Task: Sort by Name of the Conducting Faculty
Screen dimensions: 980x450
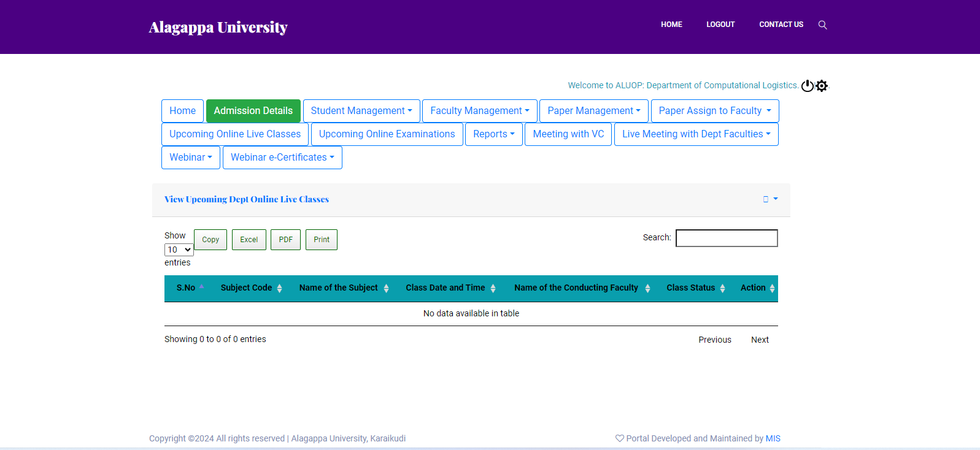Action: (x=582, y=288)
